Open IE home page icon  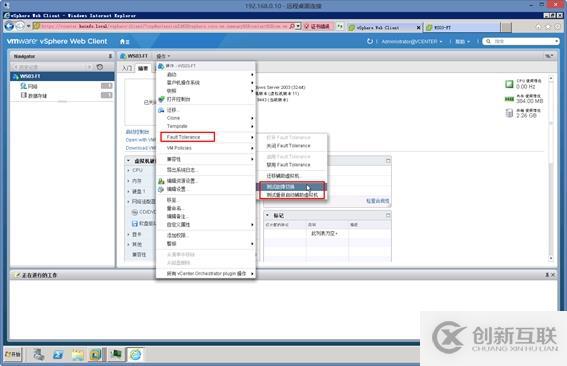point(538,27)
